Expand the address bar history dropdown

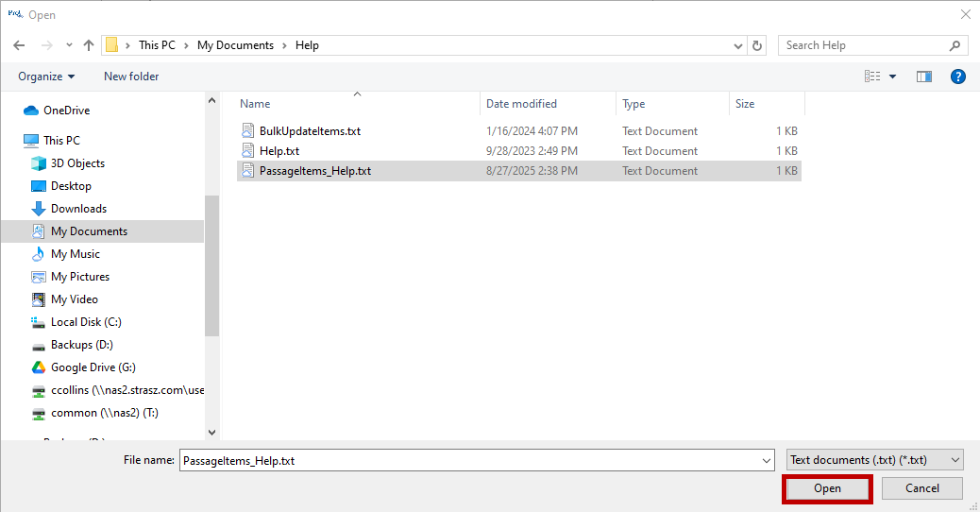point(737,45)
